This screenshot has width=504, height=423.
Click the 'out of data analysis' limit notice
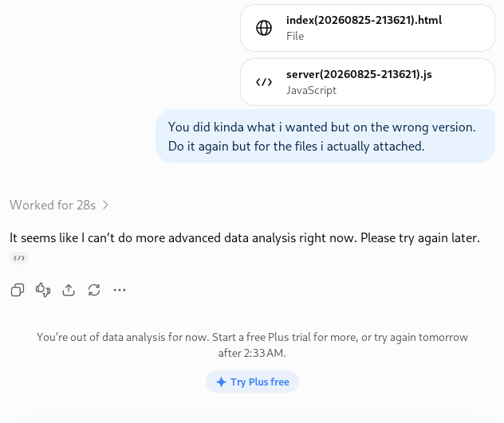point(252,345)
